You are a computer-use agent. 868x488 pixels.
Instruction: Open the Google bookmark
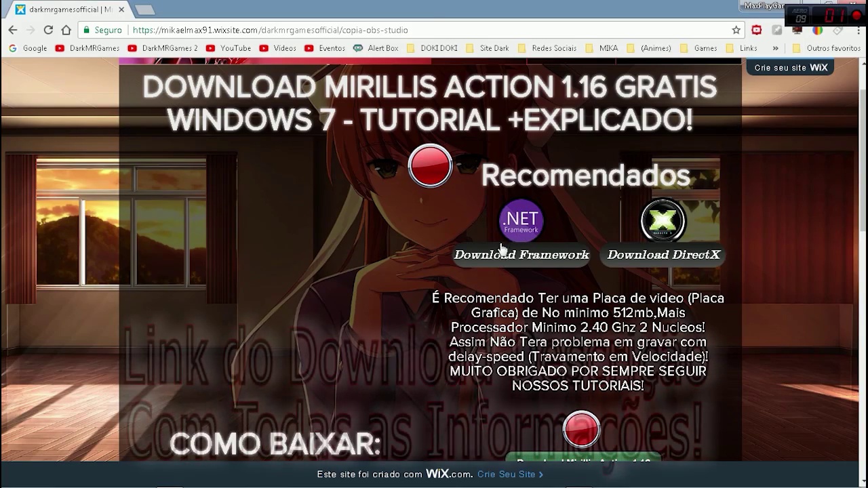pos(28,48)
